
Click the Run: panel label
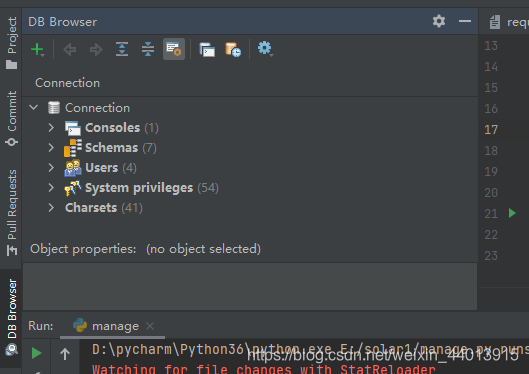(x=41, y=326)
